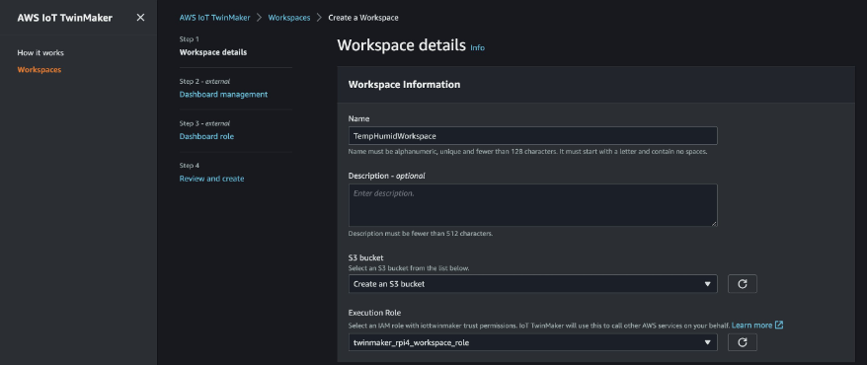Image resolution: width=868 pixels, height=365 pixels.
Task: Jump to Dashboard role step
Action: tap(206, 136)
